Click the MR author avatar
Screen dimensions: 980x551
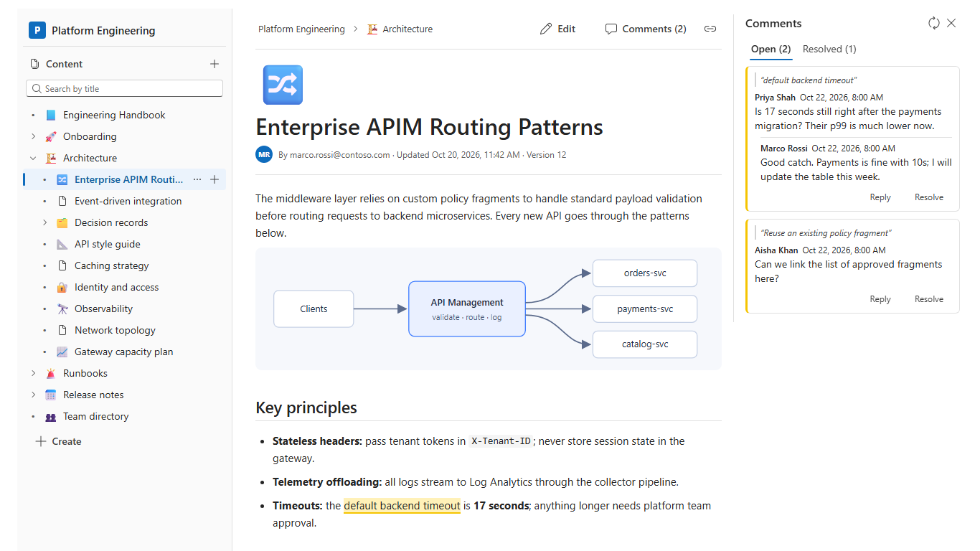(264, 154)
